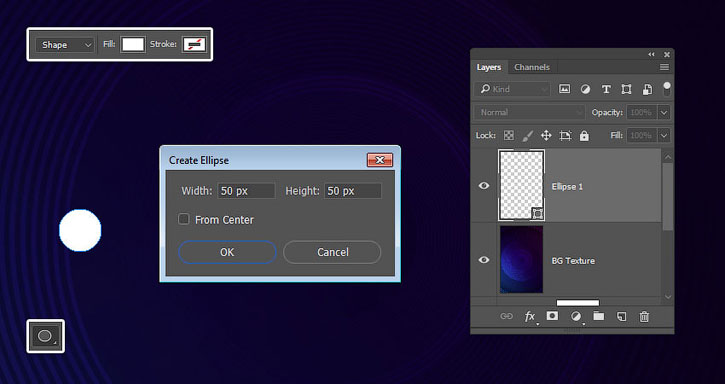Select the Ellipse 1 layer thumbnail
Screen dimensions: 725x384
pyautogui.click(x=522, y=185)
